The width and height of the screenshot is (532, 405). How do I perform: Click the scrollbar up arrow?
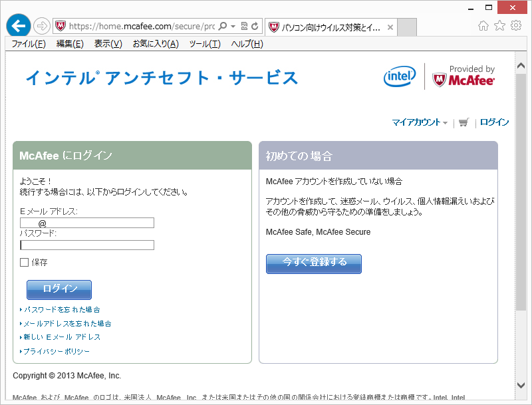point(521,66)
